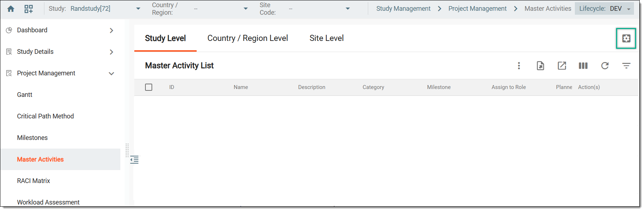Switch to the Study Level tab
The image size is (644, 211).
coord(165,38)
